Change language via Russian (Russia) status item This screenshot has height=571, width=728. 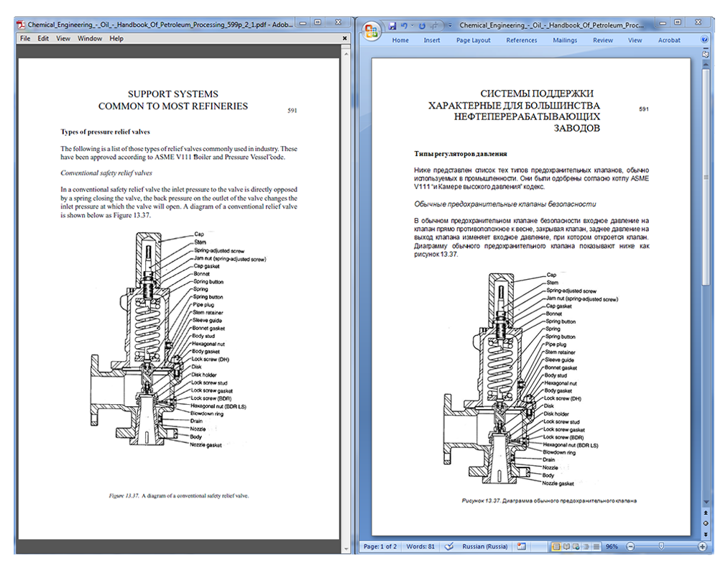click(x=484, y=547)
